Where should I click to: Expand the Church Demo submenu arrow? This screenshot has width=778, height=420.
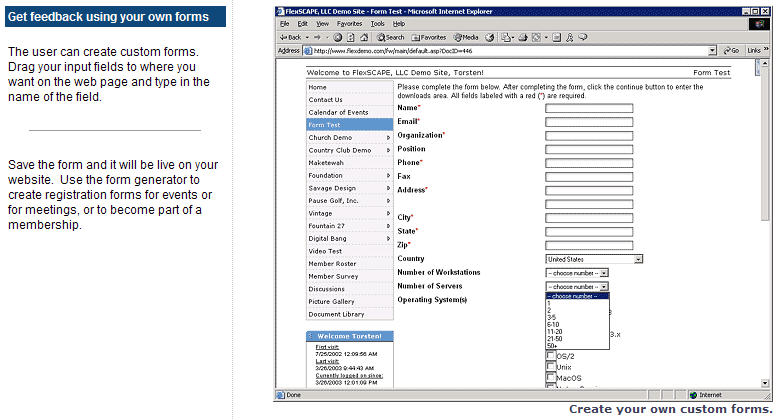[x=389, y=138]
